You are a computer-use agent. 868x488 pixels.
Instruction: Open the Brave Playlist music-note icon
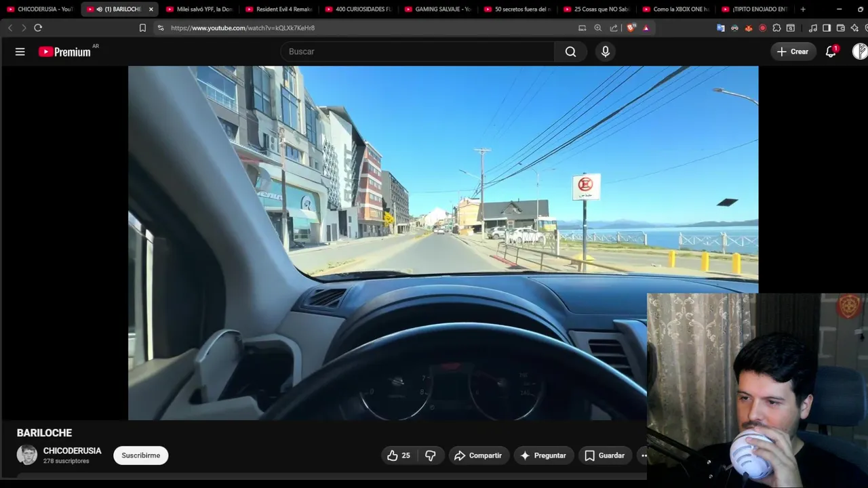click(812, 28)
